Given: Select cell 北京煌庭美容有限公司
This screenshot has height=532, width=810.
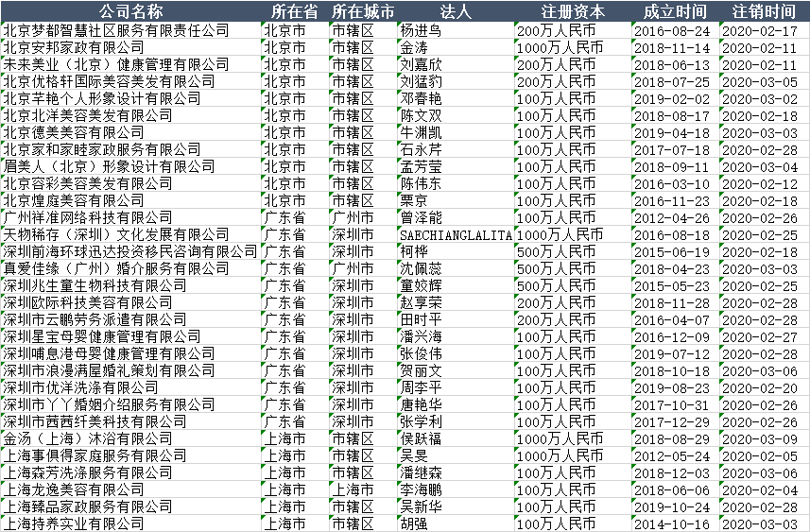Looking at the screenshot, I should coord(130,200).
